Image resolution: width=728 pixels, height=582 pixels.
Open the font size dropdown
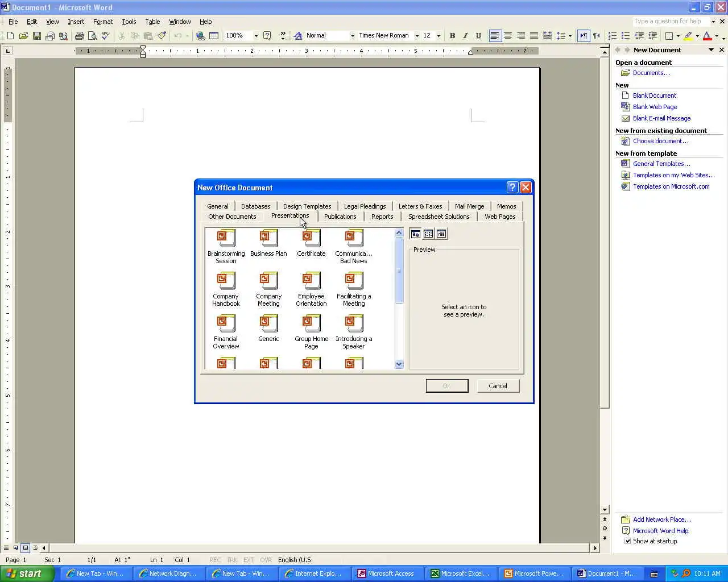tap(439, 36)
